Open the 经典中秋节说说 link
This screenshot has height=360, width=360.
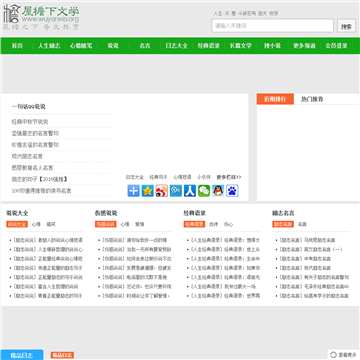click(x=30, y=122)
